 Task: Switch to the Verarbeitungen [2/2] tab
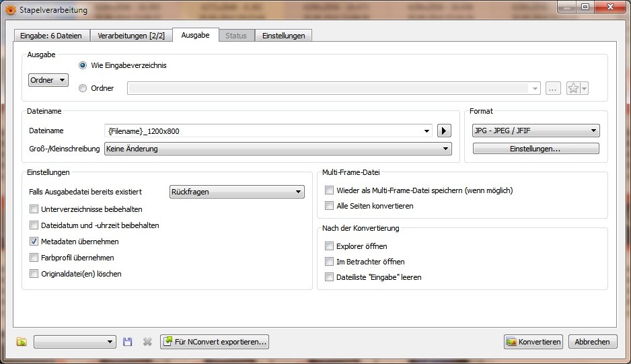[131, 36]
